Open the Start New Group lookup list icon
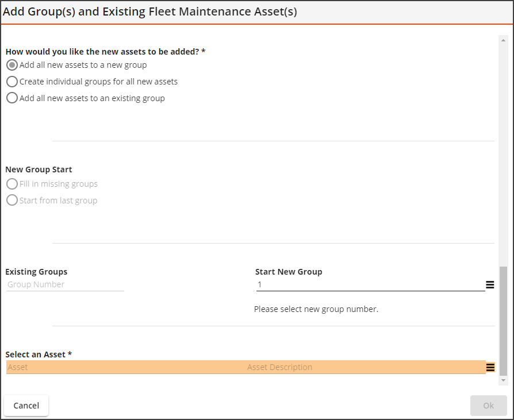Viewport: 514px width, 420px height. (490, 285)
